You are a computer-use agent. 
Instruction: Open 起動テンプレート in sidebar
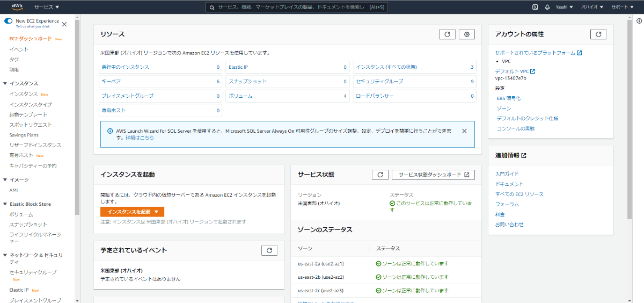tap(28, 115)
